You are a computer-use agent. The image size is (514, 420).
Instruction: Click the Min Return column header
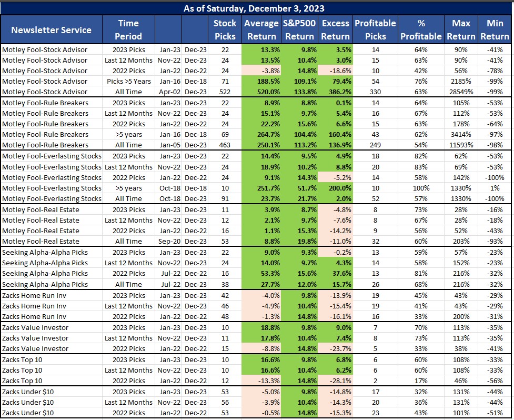[x=495, y=29]
